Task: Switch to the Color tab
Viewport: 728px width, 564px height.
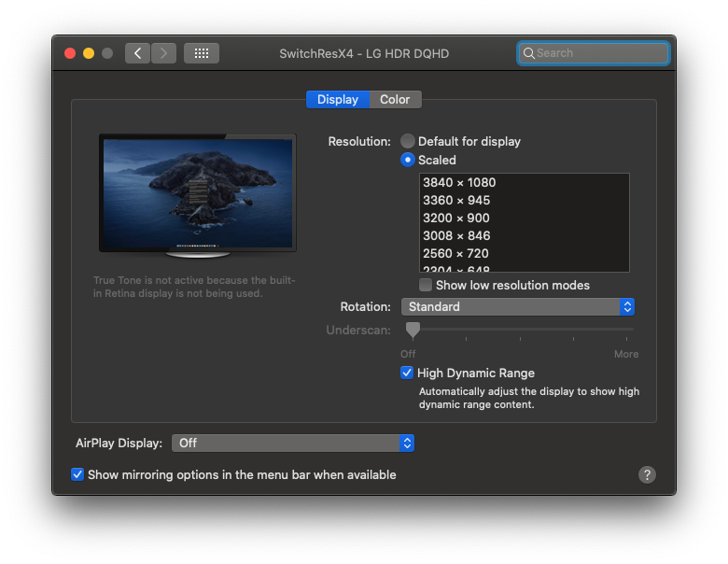Action: pyautogui.click(x=395, y=99)
